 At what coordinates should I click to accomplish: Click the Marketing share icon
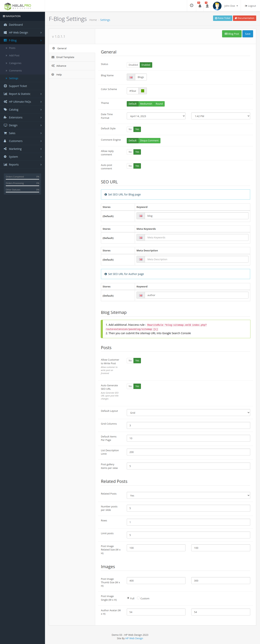5,149
